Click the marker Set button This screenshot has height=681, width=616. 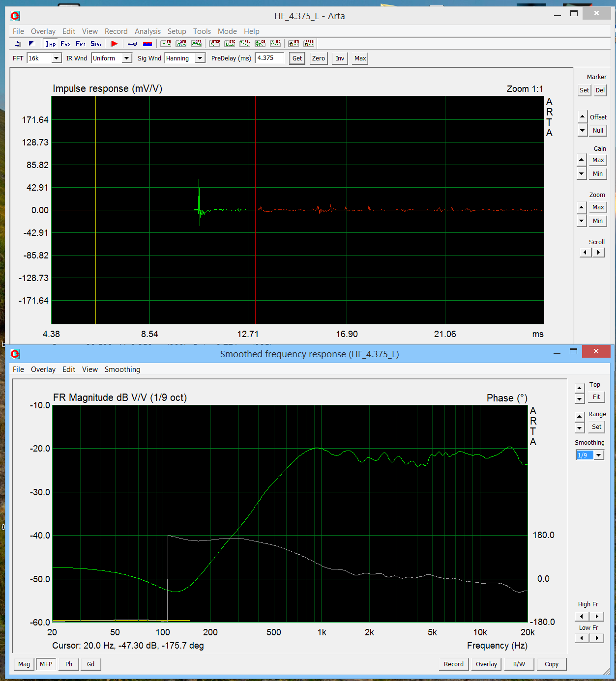pos(584,90)
